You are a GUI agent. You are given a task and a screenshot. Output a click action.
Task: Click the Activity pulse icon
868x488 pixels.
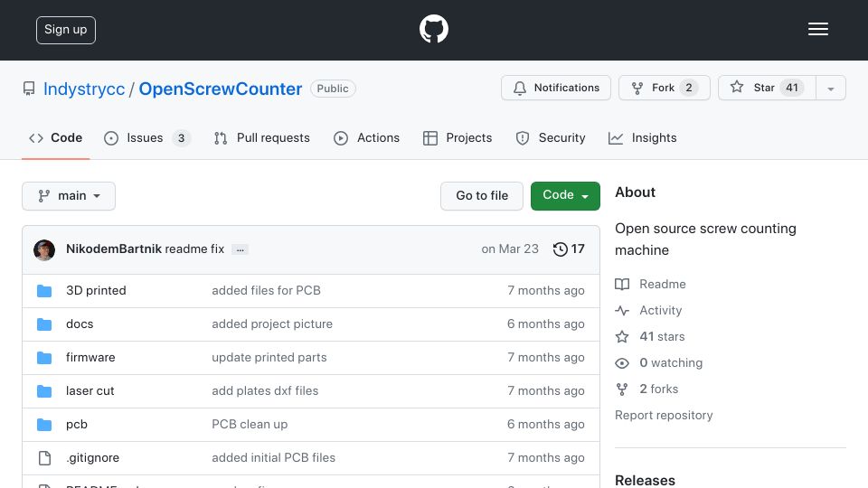tap(622, 310)
